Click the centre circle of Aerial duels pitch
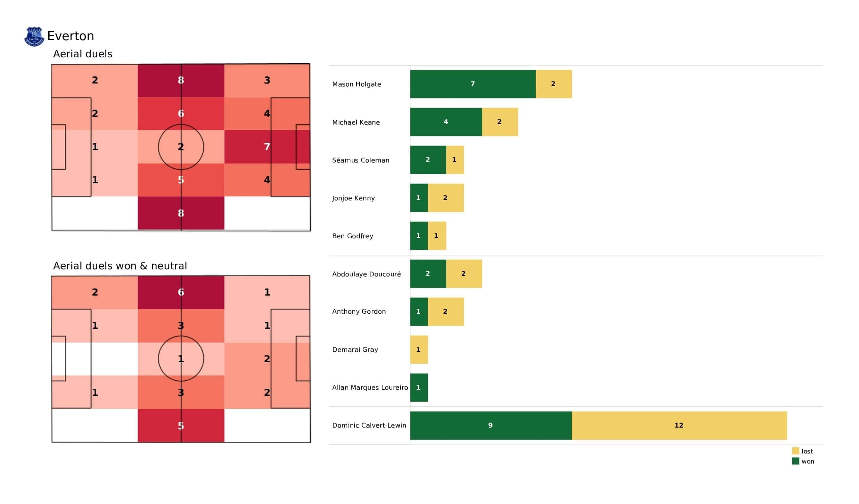The height and width of the screenshot is (504, 859). [181, 147]
